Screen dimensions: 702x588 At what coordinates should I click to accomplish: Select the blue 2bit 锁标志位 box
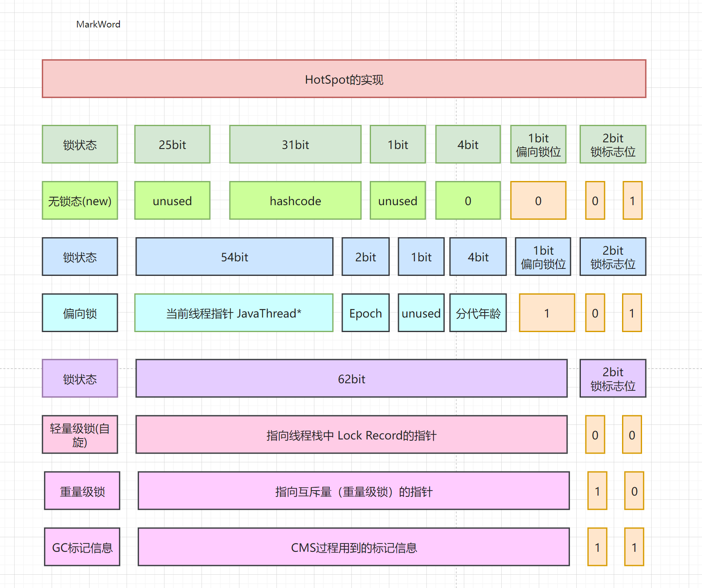[x=613, y=256]
